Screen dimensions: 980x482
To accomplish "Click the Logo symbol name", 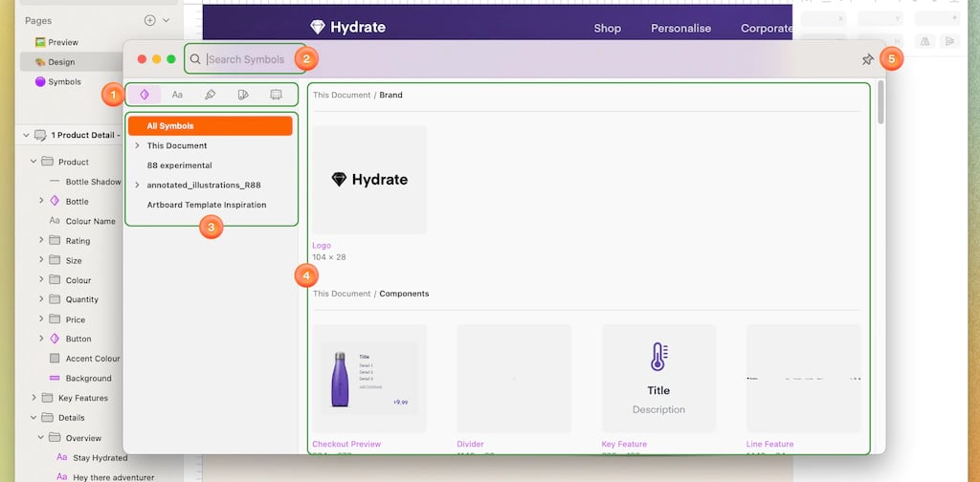I will (322, 246).
